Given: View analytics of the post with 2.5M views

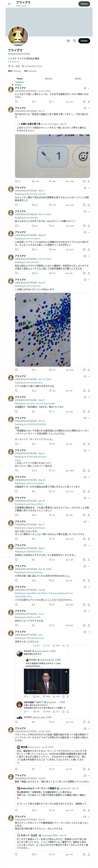Looking at the screenshot, I should (70, 181).
